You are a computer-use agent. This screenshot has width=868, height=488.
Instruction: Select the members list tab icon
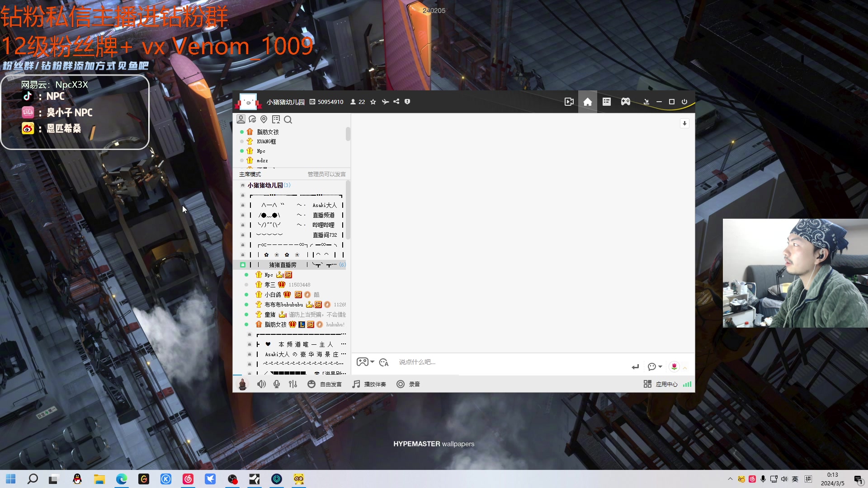241,119
